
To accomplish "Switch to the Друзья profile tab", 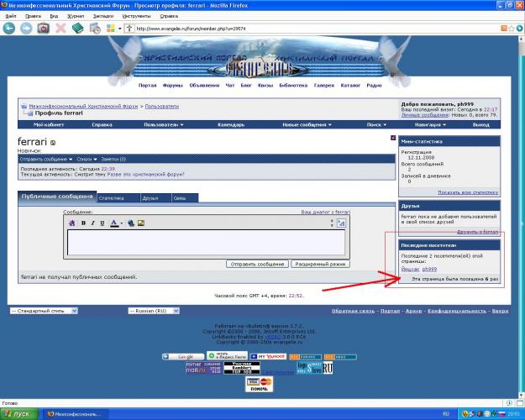I will click(150, 198).
